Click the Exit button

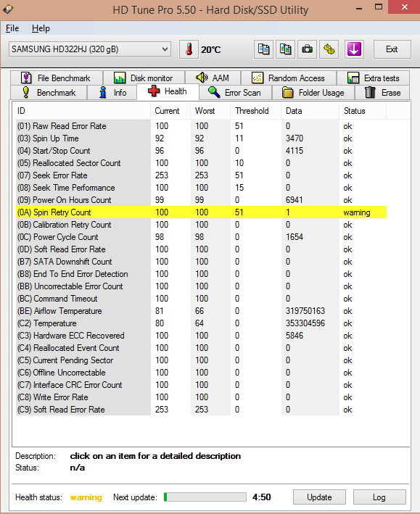[392, 49]
